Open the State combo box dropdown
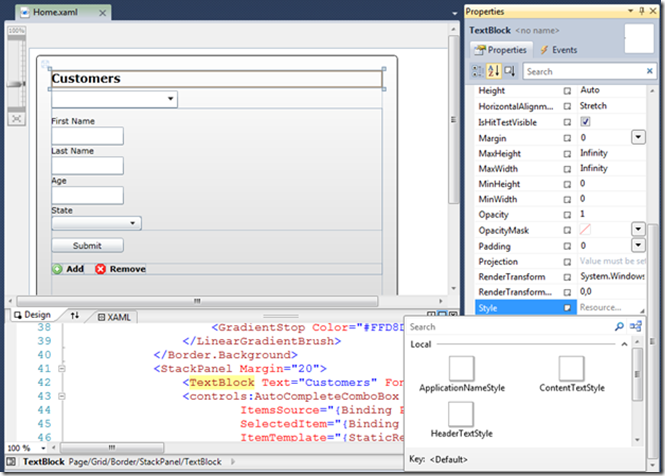665x476 pixels. [x=133, y=223]
